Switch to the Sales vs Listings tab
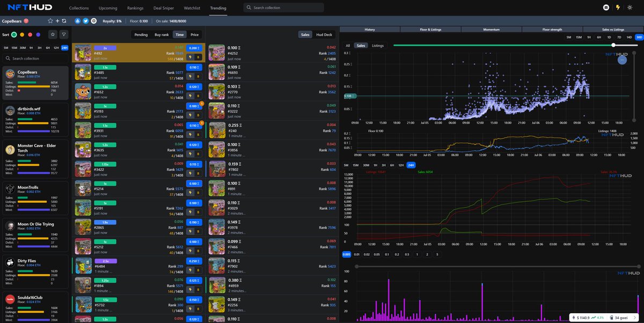Screen dimensions: 644x323 (613, 30)
